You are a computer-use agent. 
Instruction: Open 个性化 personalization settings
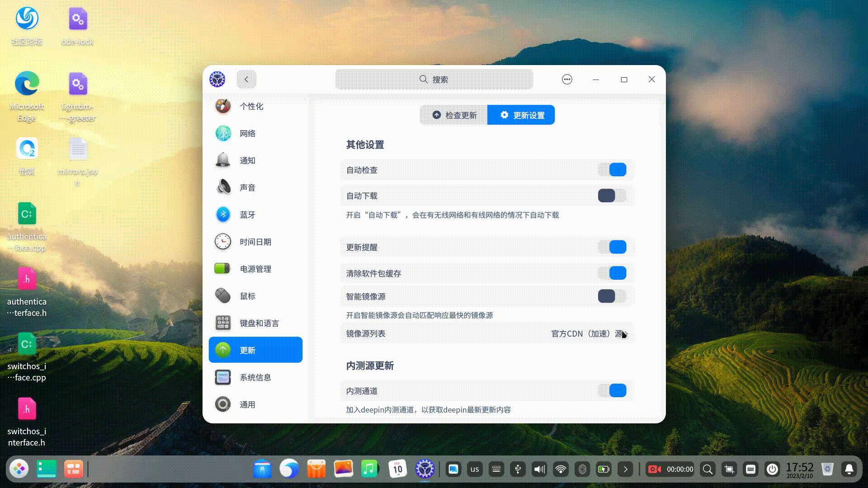(255, 106)
